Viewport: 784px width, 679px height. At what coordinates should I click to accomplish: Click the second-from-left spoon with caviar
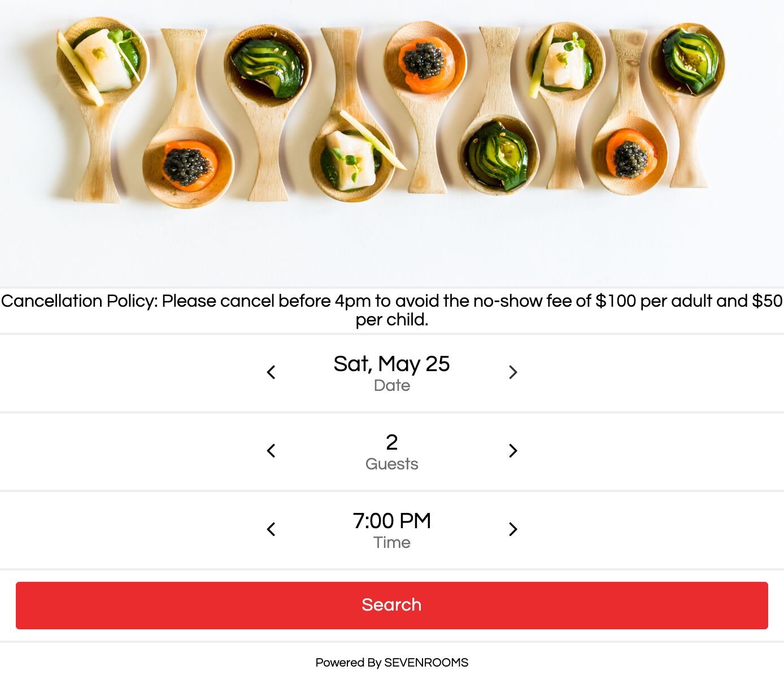tap(188, 165)
